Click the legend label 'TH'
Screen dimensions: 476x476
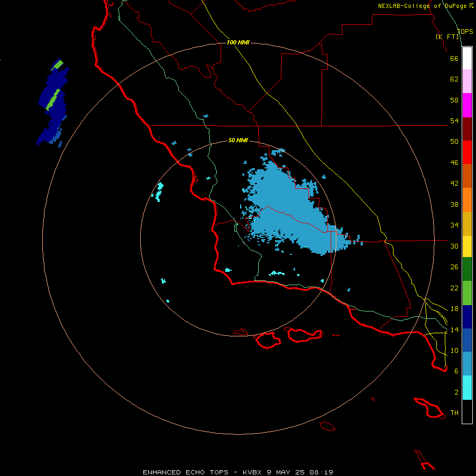point(454,413)
